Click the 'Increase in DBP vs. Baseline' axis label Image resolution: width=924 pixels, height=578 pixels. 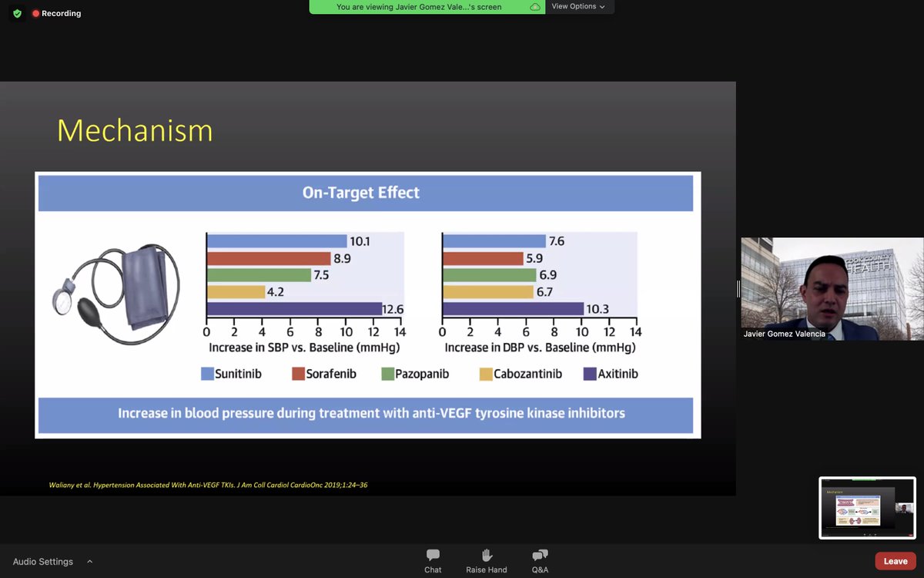(x=540, y=348)
